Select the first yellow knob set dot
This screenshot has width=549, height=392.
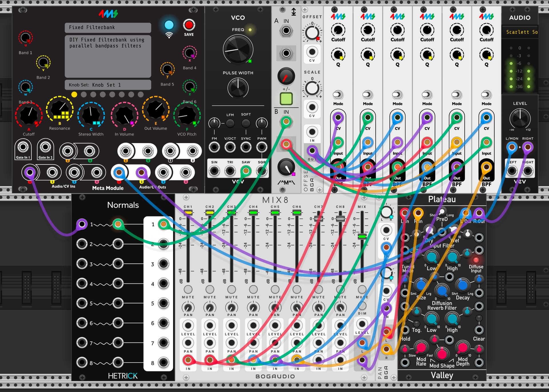[x=74, y=95]
